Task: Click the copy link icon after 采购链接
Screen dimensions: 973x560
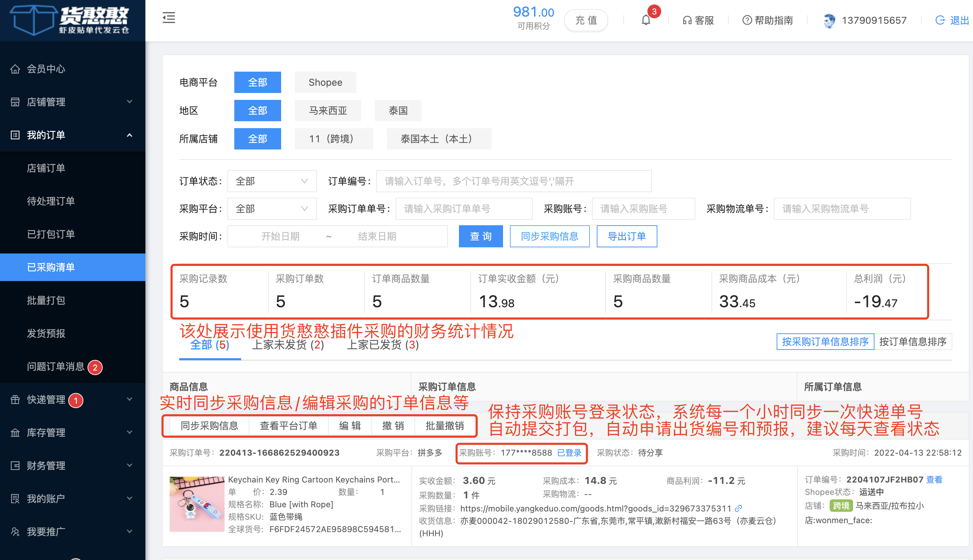Action: (738, 508)
